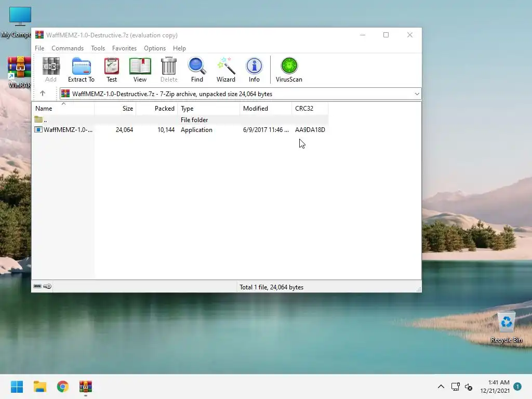Click the Delete trash icon
This screenshot has height=399, width=532.
click(169, 70)
